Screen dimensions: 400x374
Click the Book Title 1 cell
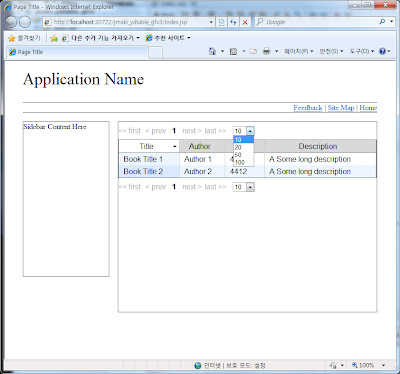tap(149, 159)
